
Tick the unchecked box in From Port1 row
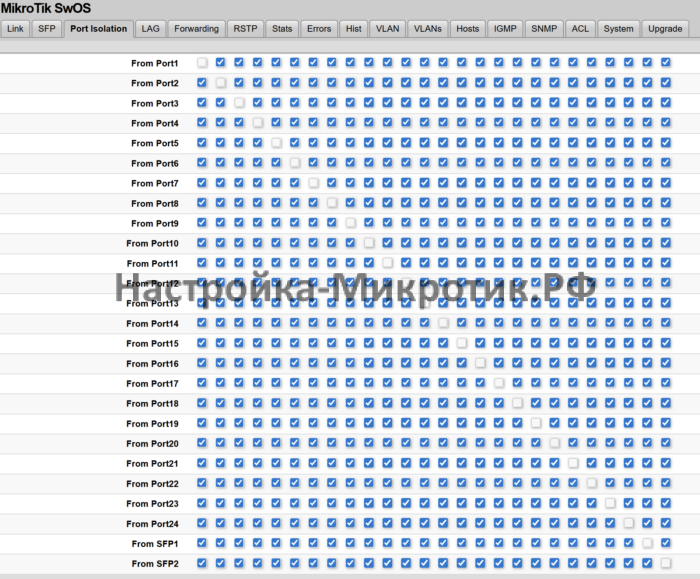(203, 63)
